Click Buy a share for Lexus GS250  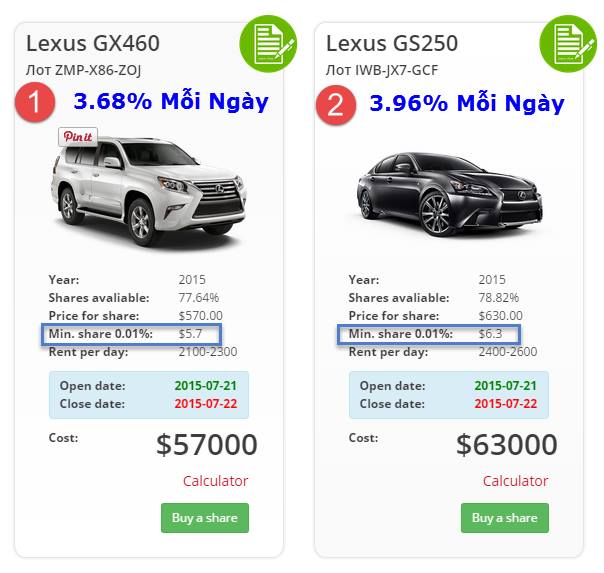(504, 517)
